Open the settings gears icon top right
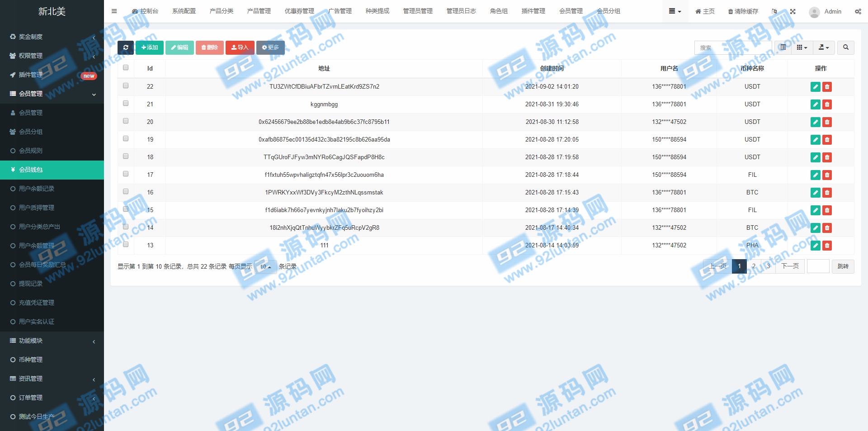 [x=858, y=11]
